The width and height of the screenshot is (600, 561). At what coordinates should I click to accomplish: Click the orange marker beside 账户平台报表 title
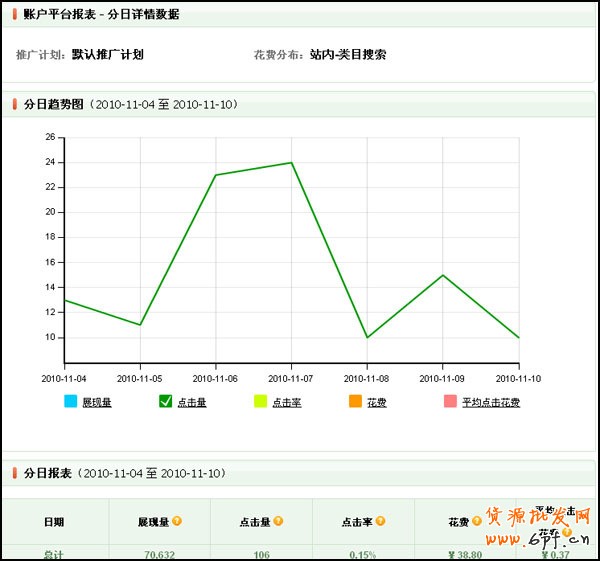pos(15,16)
